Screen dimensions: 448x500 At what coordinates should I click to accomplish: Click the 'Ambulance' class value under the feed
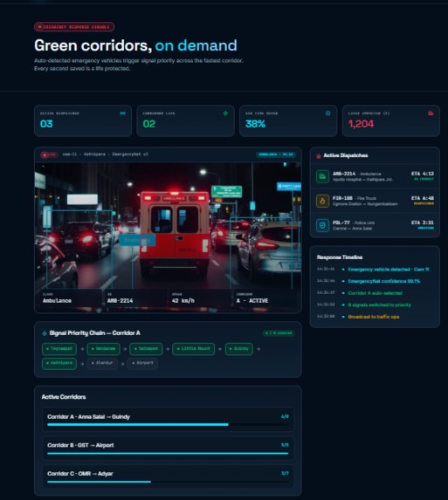(57, 301)
